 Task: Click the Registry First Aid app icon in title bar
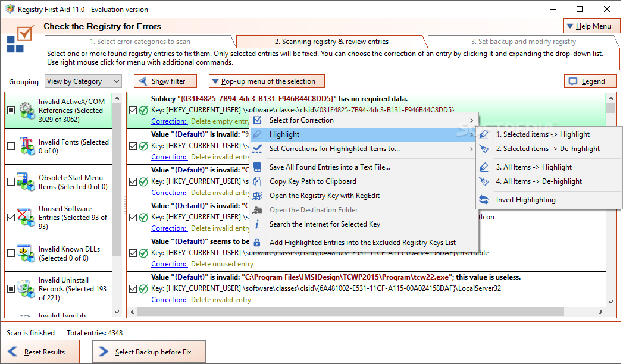point(10,9)
